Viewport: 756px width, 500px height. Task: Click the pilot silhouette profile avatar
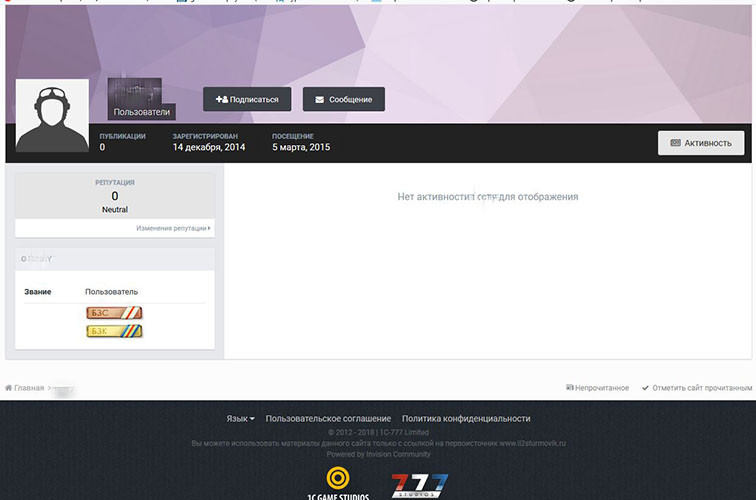click(x=52, y=116)
